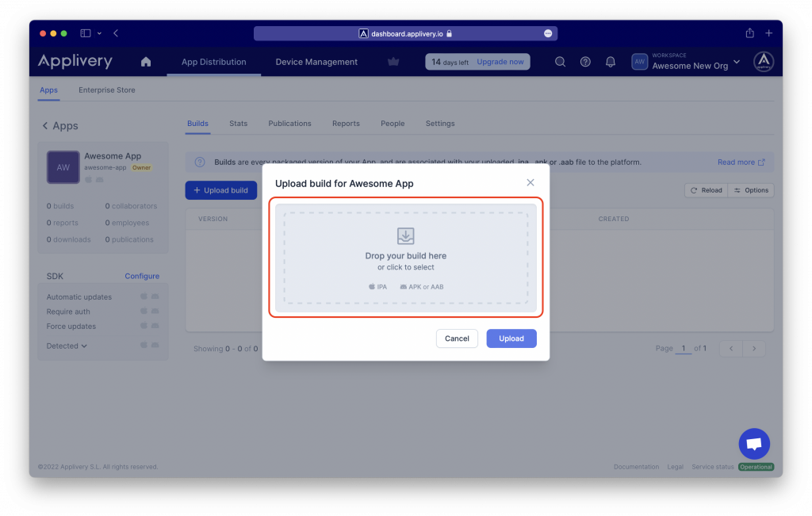812x516 pixels.
Task: Open a new Safari tab
Action: click(769, 33)
